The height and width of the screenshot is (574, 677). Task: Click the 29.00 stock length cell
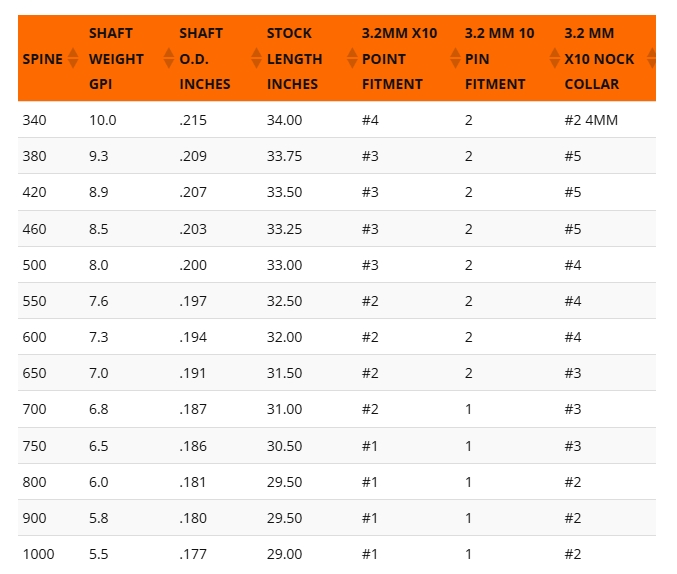(x=284, y=554)
